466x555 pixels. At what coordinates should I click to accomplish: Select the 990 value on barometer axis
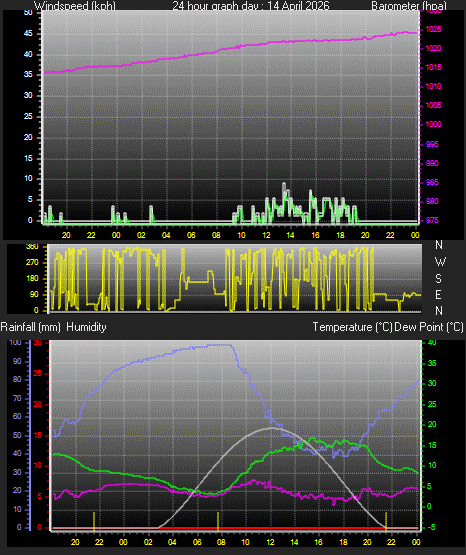click(x=432, y=163)
